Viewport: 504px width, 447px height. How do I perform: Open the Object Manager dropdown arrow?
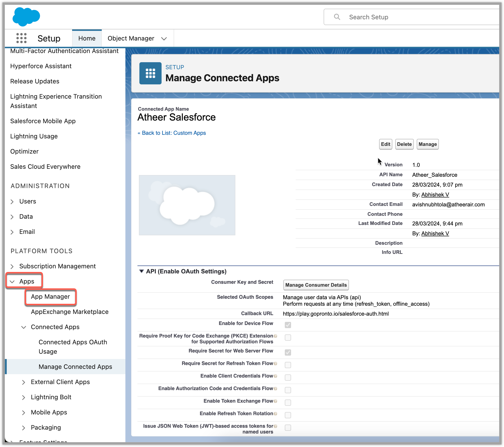(x=164, y=39)
